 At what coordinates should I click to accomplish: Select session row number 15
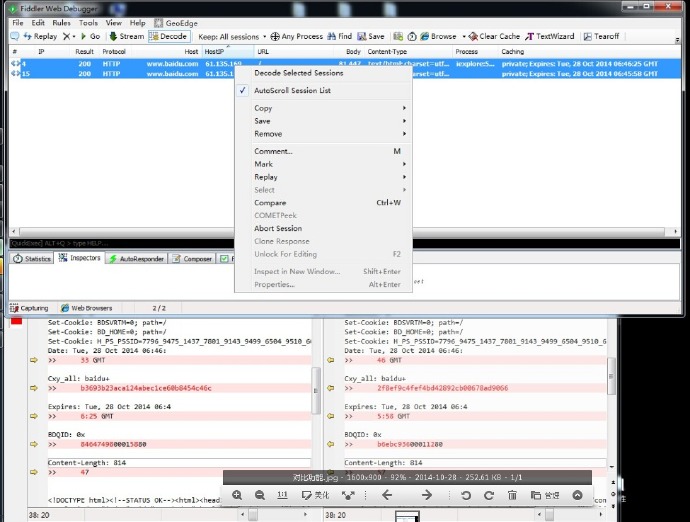click(x=345, y=74)
